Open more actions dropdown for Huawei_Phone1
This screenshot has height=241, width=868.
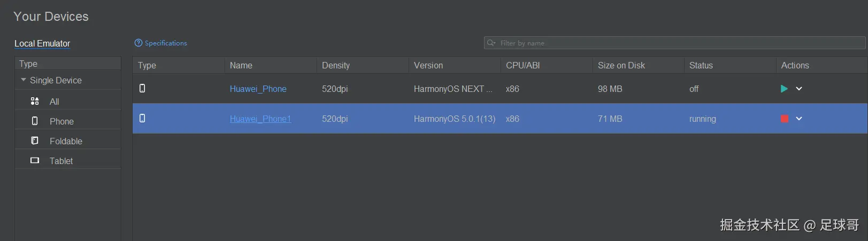(799, 119)
